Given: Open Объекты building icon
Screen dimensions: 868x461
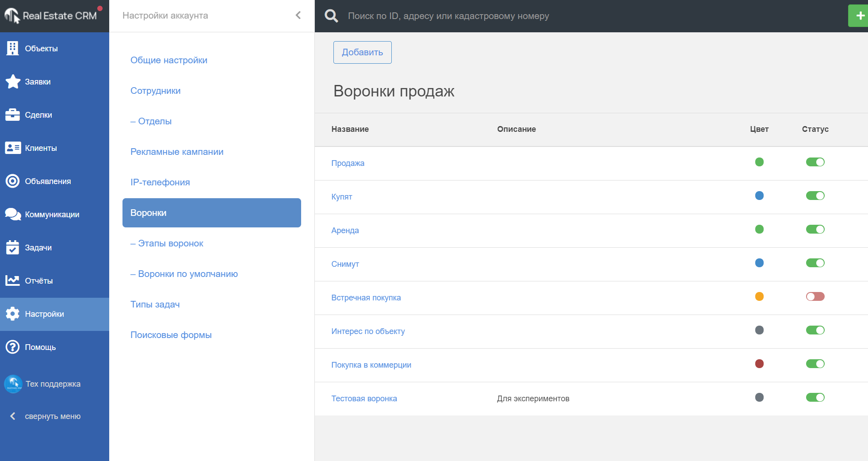Looking at the screenshot, I should coord(12,48).
